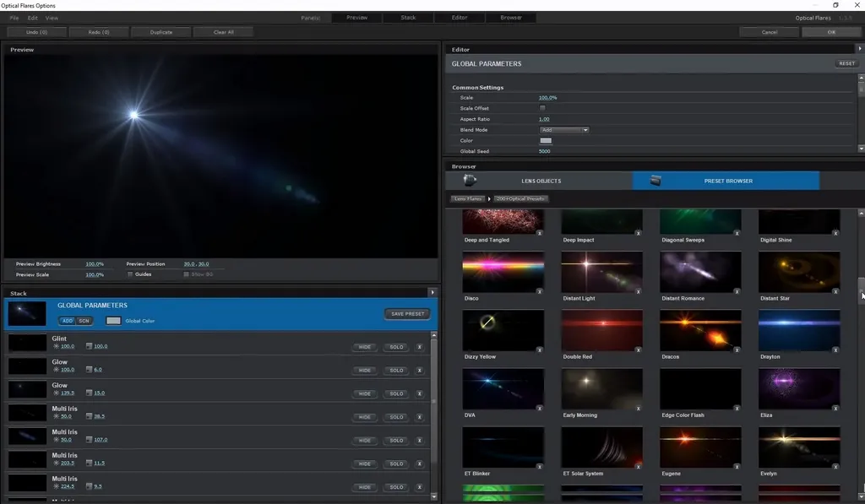This screenshot has width=865, height=504.
Task: Go to the Lens Flares breadcrumb folder
Action: pyautogui.click(x=468, y=198)
